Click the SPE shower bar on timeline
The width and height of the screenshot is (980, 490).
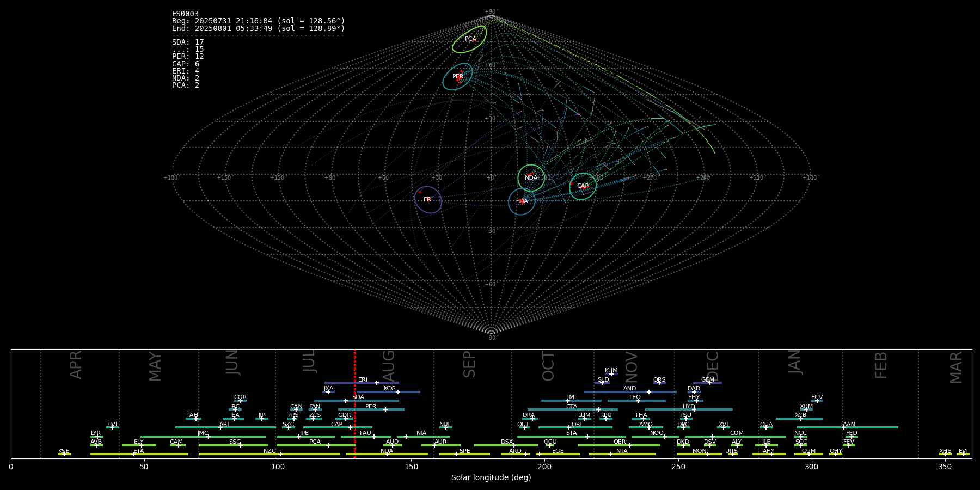click(464, 454)
